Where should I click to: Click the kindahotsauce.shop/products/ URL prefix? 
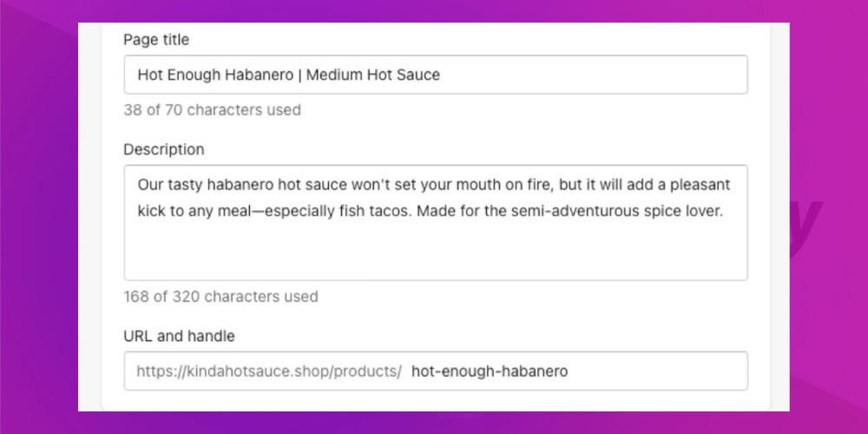269,372
